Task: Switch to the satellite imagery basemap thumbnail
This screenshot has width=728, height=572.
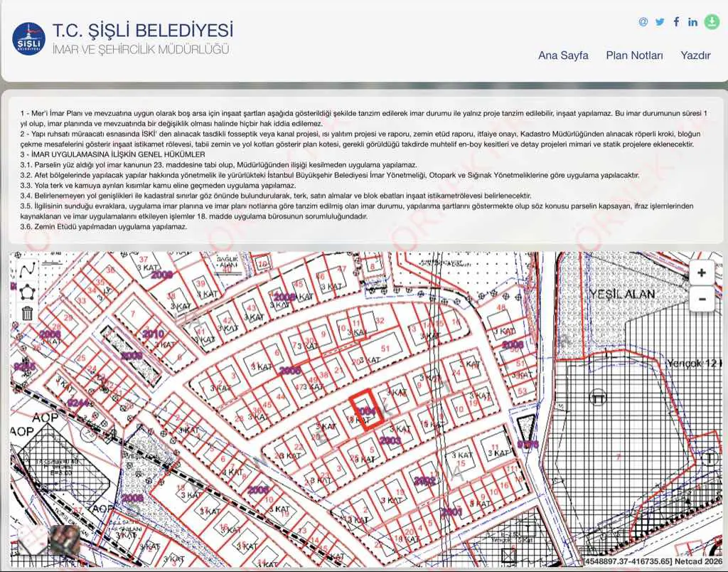Action: 64,540
